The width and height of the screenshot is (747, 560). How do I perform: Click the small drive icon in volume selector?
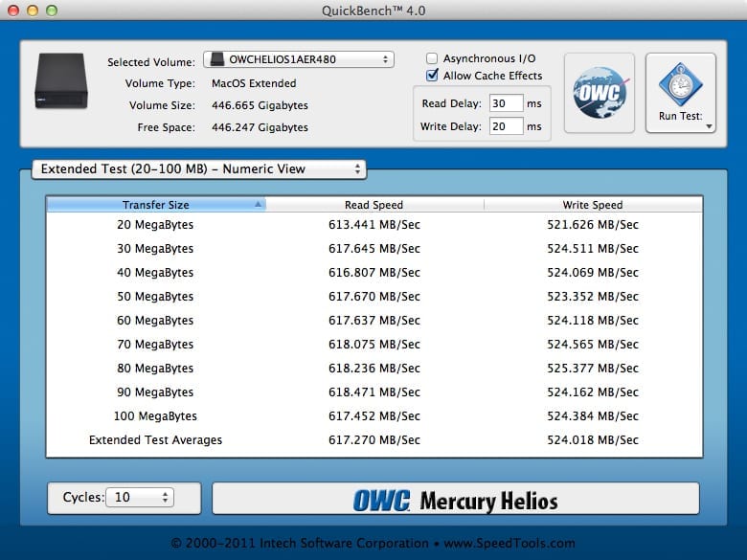[216, 59]
